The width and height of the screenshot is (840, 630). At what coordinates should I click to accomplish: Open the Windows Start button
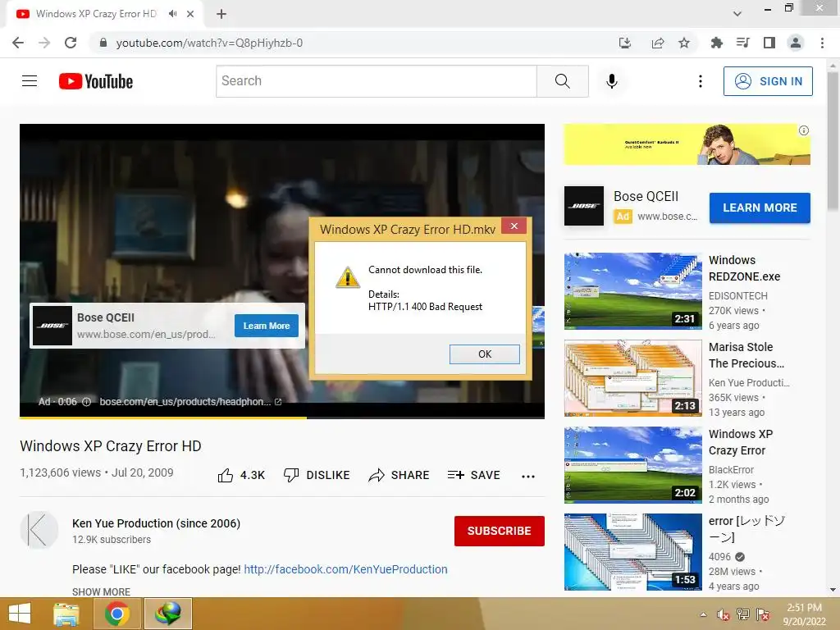[x=20, y=614]
